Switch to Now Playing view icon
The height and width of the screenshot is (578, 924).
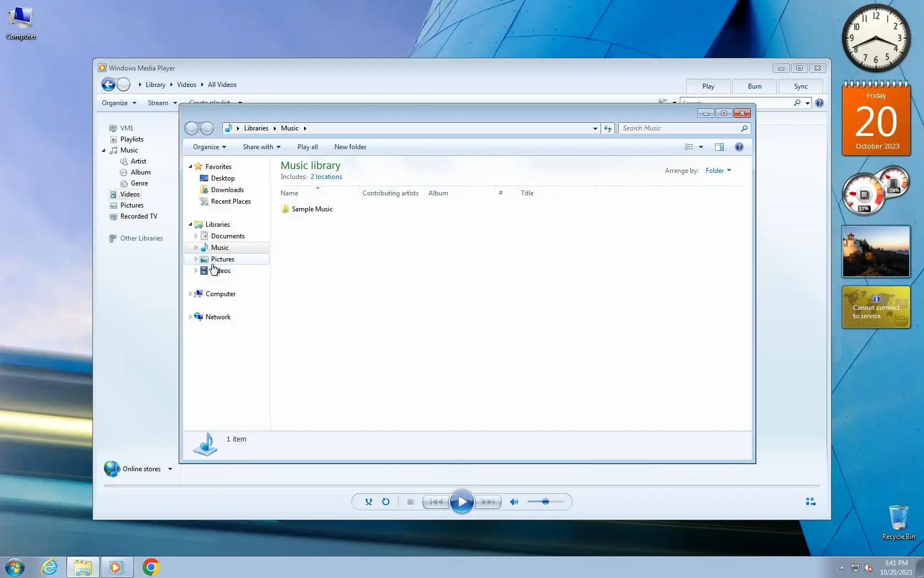[x=811, y=501]
